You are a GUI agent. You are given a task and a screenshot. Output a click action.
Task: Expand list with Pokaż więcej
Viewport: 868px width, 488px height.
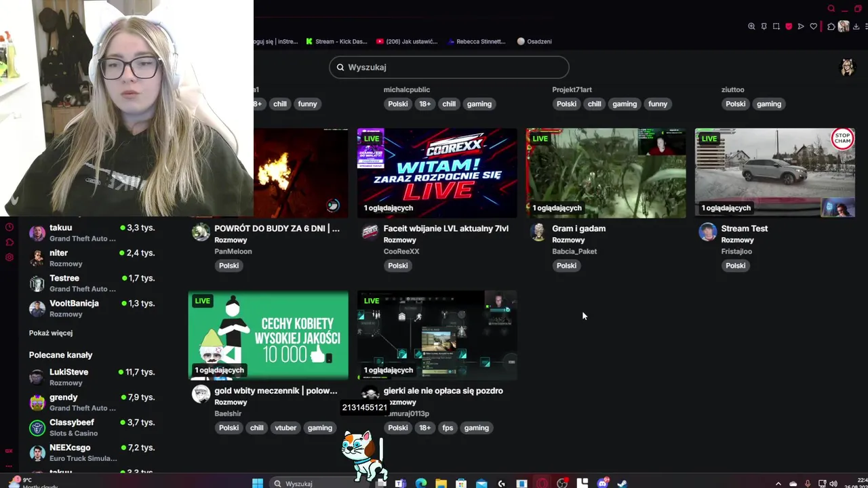pos(51,333)
